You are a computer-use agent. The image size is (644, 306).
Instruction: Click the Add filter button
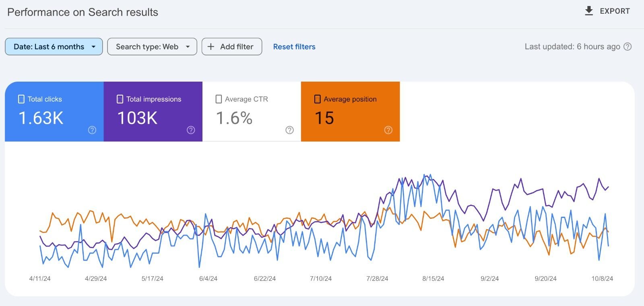232,47
